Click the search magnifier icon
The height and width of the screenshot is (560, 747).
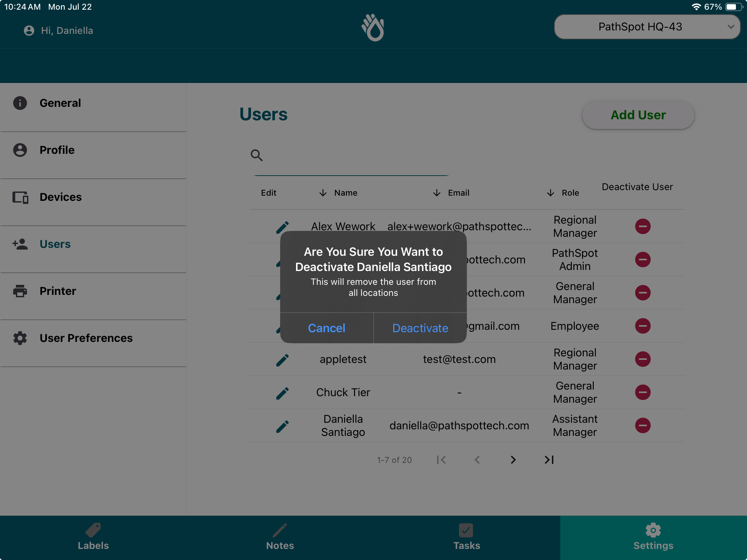(x=256, y=155)
